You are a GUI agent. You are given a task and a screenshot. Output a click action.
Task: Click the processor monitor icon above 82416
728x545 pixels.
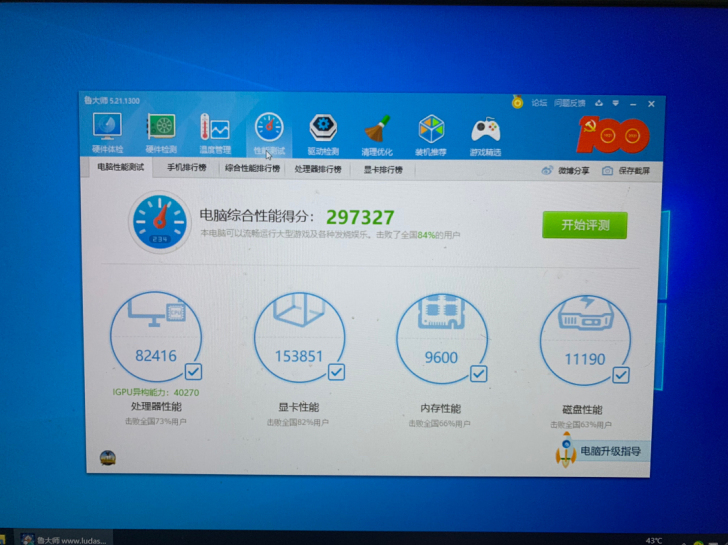point(157,313)
